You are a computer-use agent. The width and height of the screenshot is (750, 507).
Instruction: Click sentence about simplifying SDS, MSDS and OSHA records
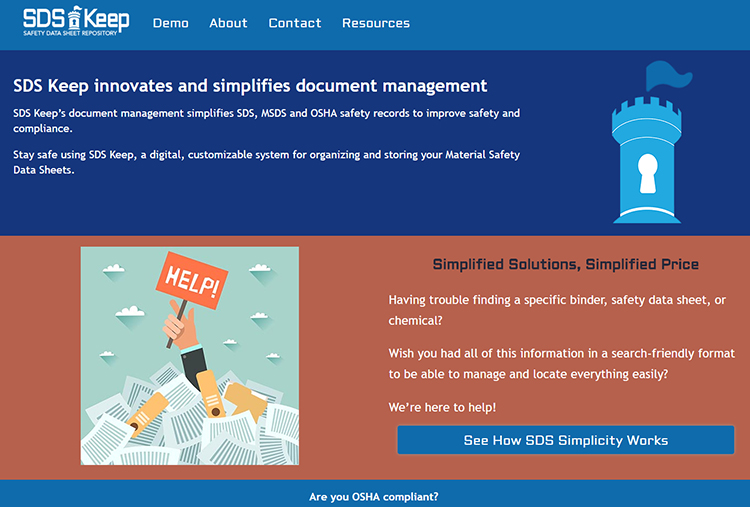click(x=266, y=121)
